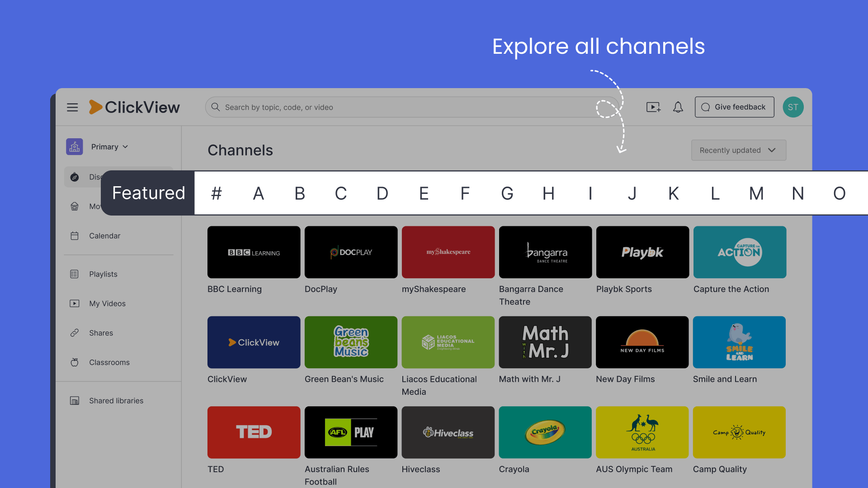Click the My Videos play icon

(75, 304)
